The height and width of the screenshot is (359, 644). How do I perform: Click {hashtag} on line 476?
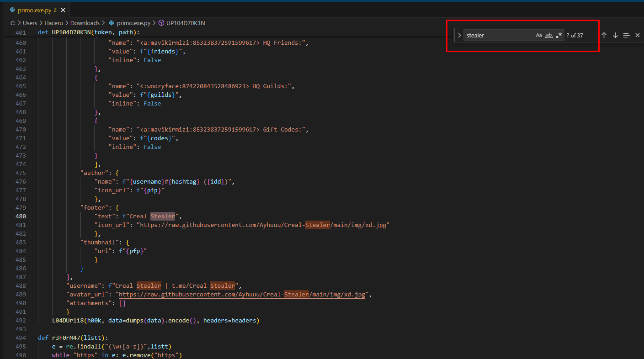click(x=184, y=182)
